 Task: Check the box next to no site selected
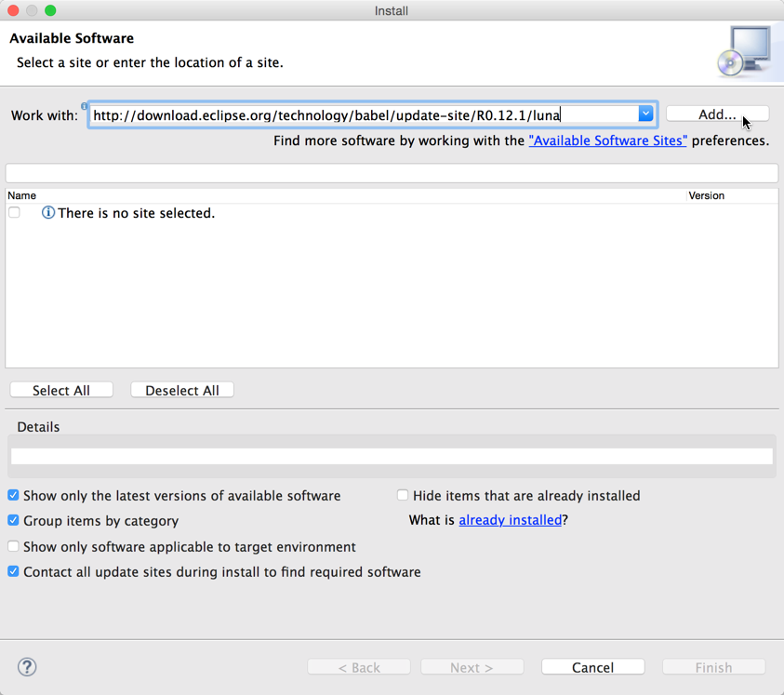point(15,213)
